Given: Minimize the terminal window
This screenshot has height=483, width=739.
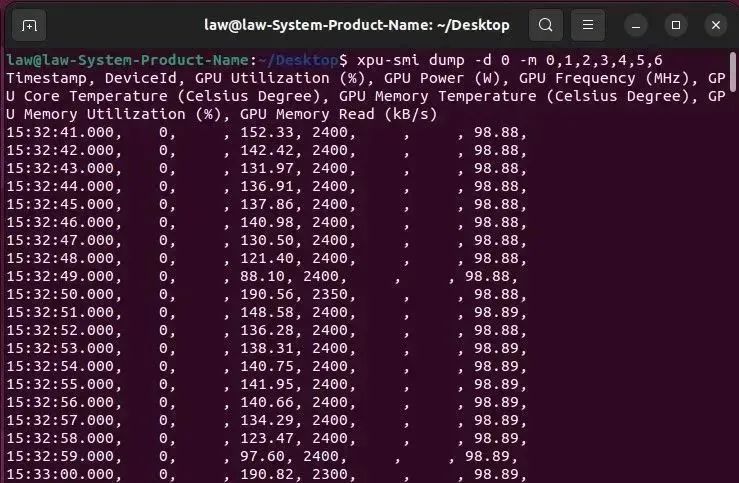Looking at the screenshot, I should pos(636,25).
